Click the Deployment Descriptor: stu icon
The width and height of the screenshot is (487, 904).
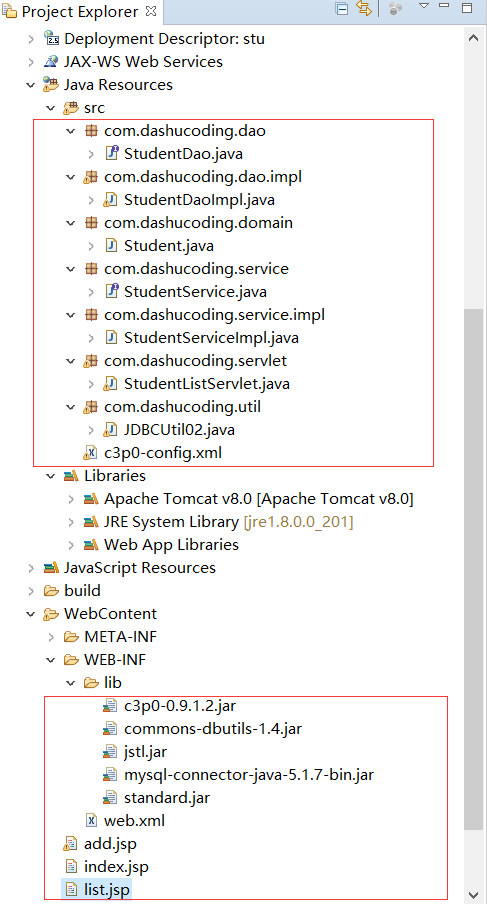coord(52,39)
